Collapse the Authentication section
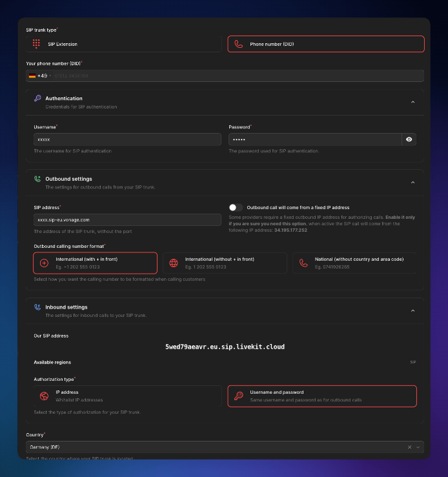The height and width of the screenshot is (477, 448). pos(412,102)
